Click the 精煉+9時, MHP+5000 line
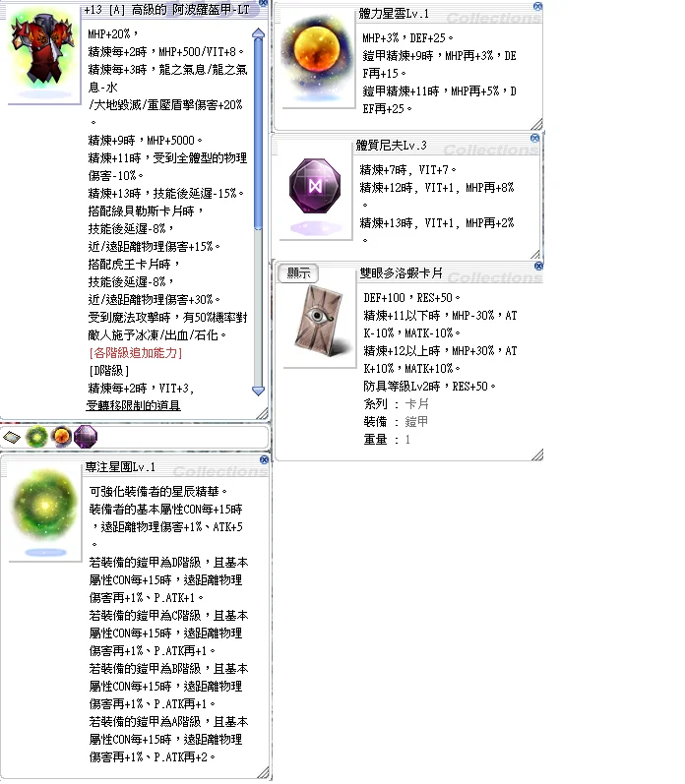685x784 pixels. coord(145,141)
